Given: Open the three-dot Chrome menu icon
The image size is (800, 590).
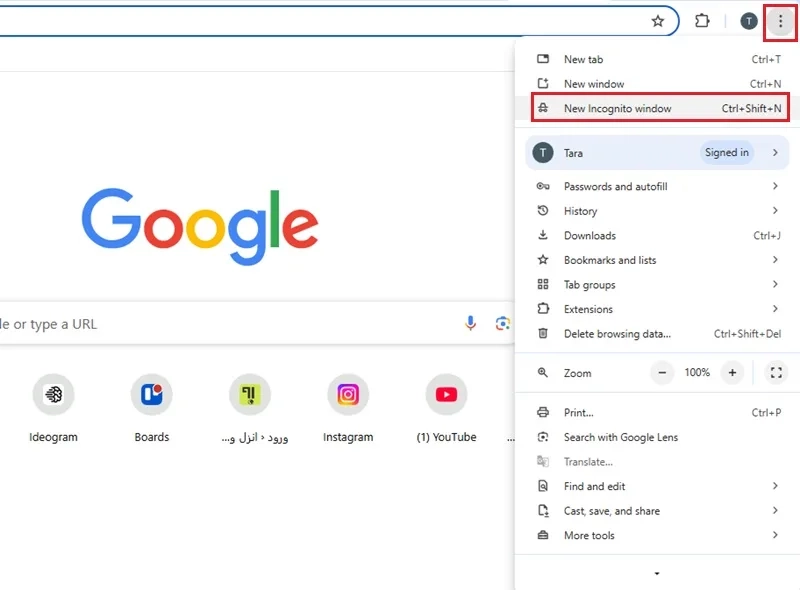Looking at the screenshot, I should tap(780, 20).
